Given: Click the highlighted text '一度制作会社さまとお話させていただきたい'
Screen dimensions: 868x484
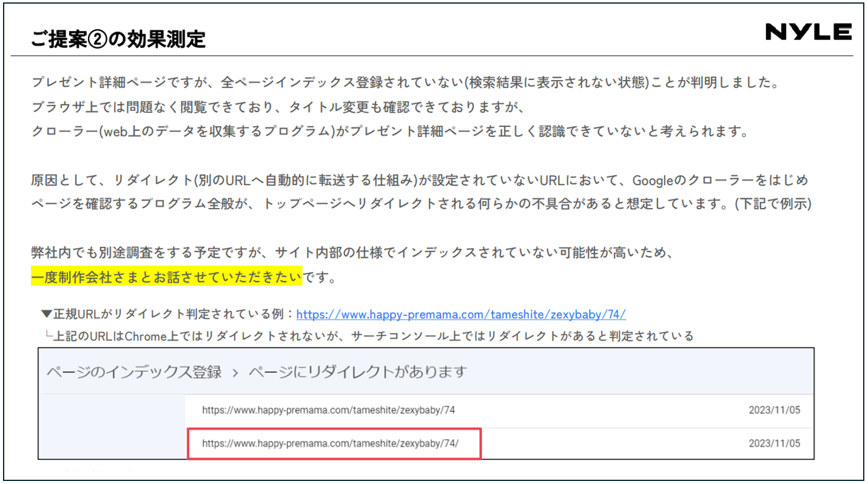Looking at the screenshot, I should tap(167, 277).
